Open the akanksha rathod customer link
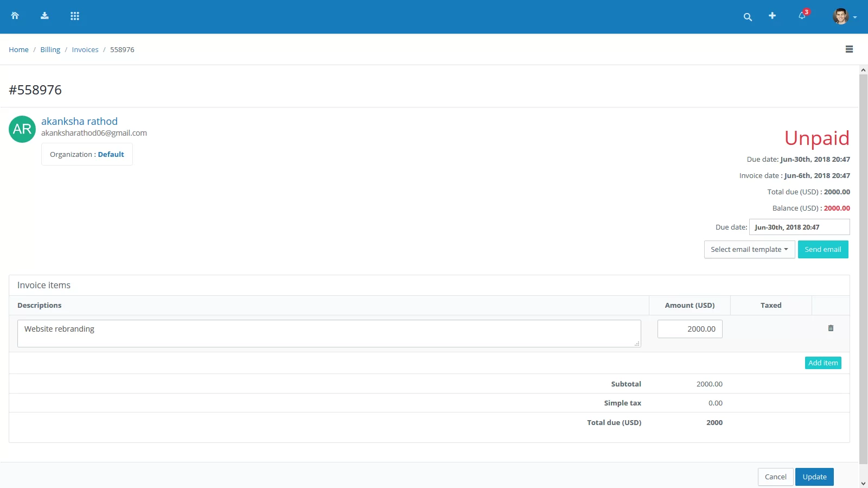Screen dimensions: 868x488 79,122
